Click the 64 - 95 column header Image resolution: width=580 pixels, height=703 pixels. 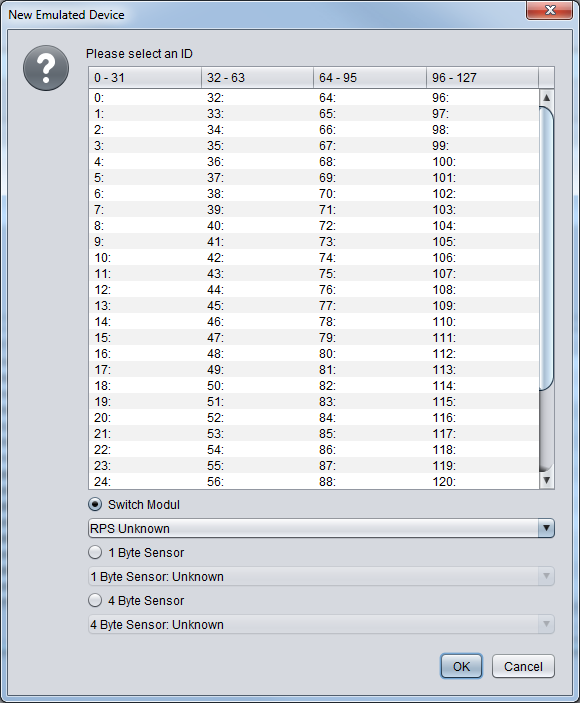(370, 78)
